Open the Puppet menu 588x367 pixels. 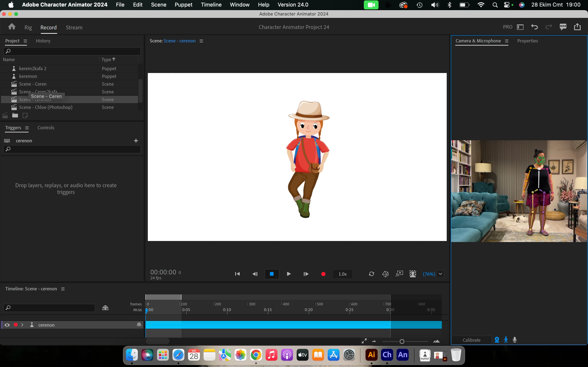pyautogui.click(x=184, y=5)
